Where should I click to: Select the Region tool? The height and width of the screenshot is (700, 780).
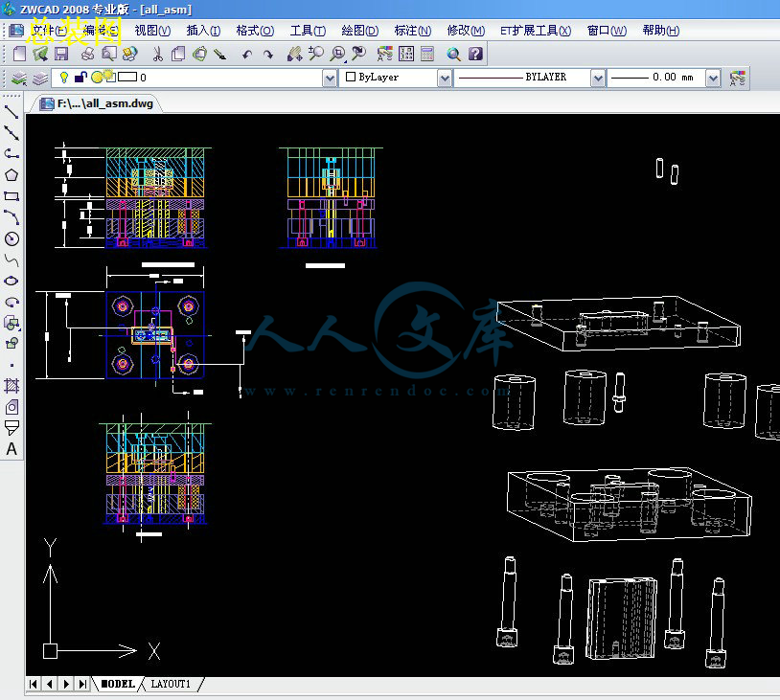11,407
